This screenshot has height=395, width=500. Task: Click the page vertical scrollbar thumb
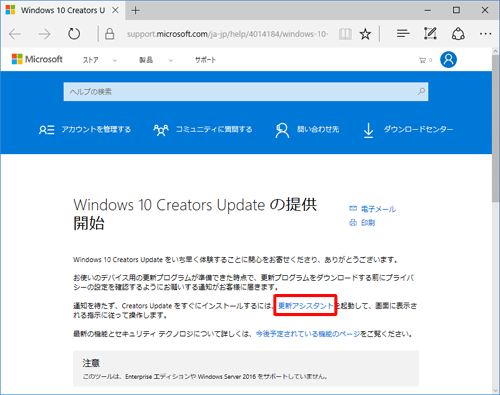(x=496, y=128)
